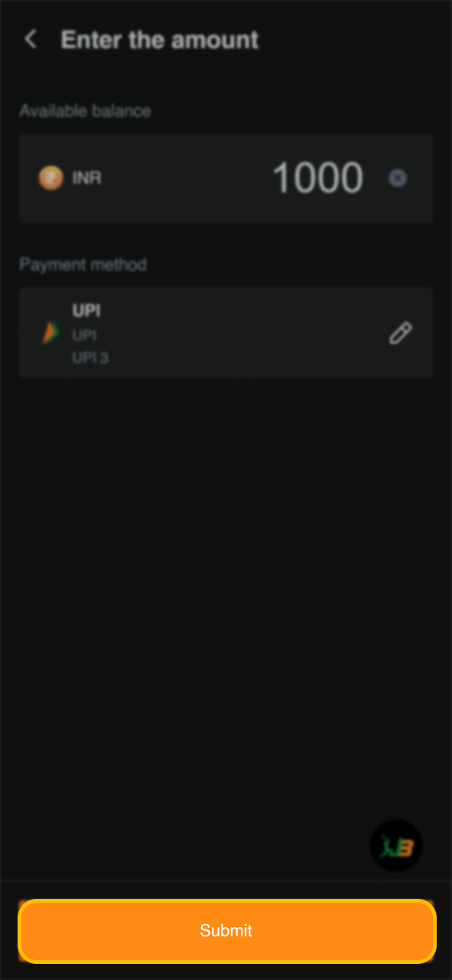Tap the INR balance card background
Image resolution: width=452 pixels, height=980 pixels.
226,178
